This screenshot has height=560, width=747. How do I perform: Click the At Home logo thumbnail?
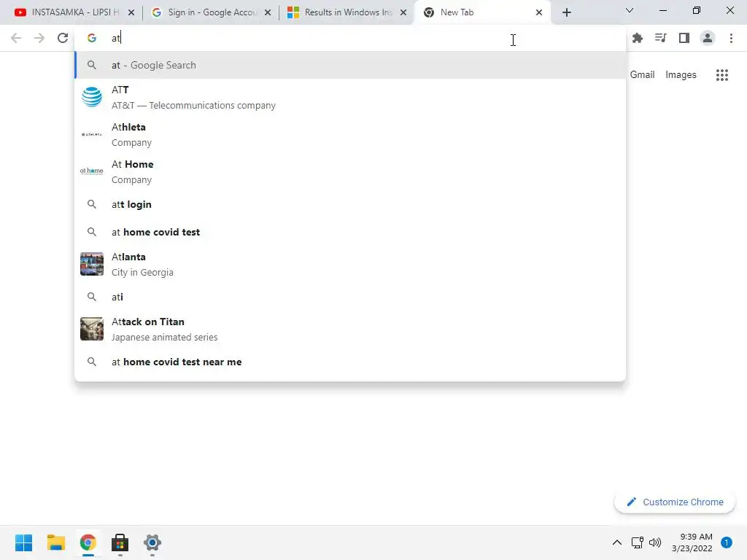(x=91, y=171)
